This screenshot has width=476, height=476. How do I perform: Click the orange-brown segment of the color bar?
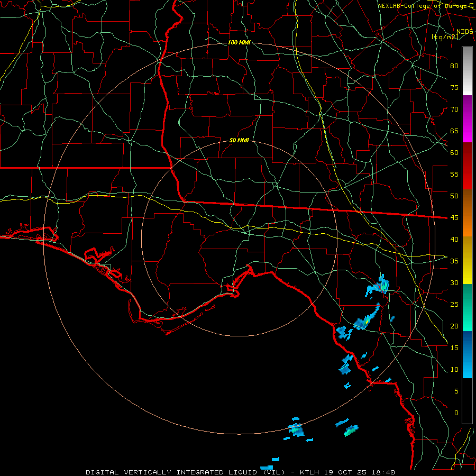pos(467,213)
